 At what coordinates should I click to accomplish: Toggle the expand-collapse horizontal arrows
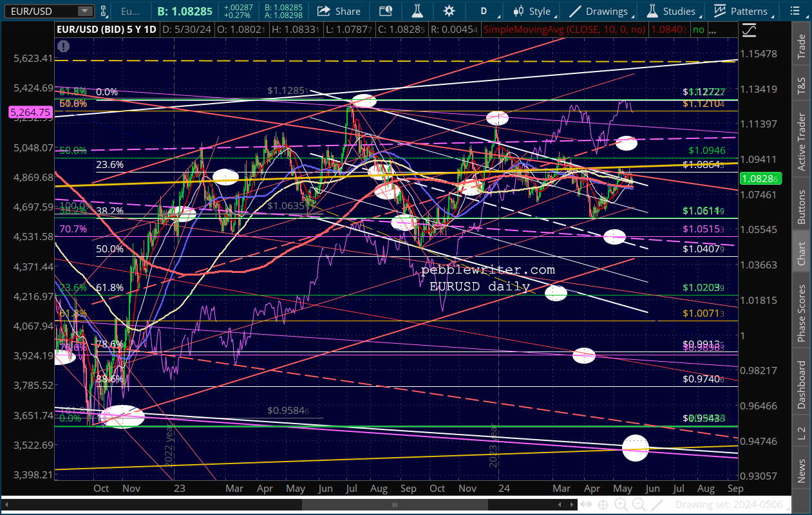tap(585, 505)
